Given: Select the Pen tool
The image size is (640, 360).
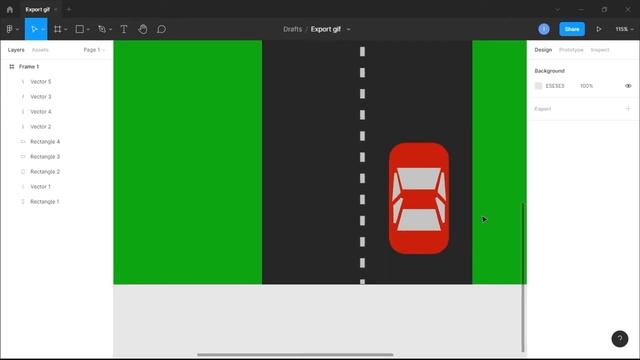Looking at the screenshot, I should coord(102,29).
